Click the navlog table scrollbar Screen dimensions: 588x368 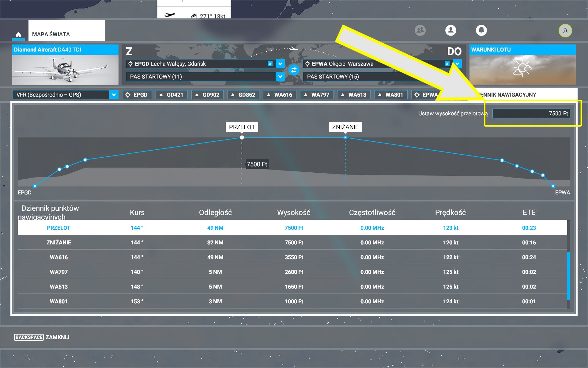(568, 276)
